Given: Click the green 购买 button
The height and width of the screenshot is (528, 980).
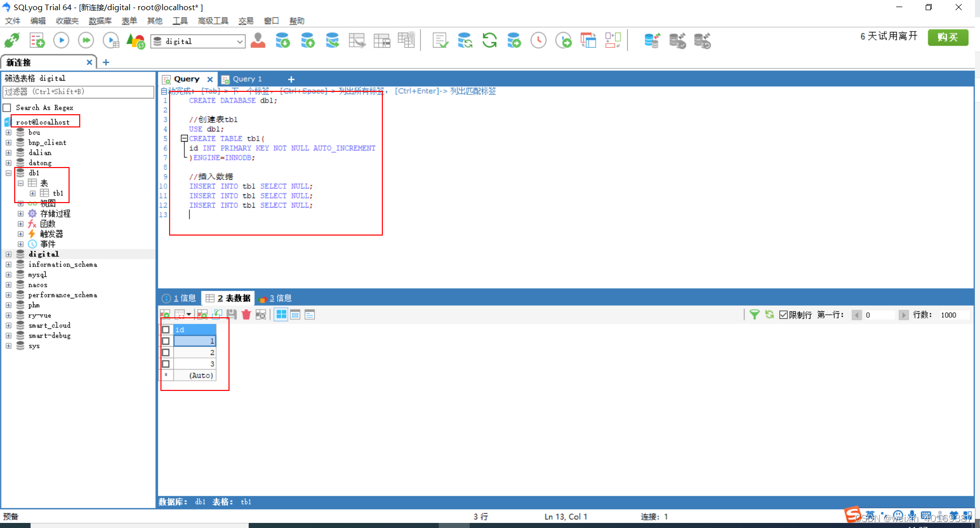Looking at the screenshot, I should 948,37.
